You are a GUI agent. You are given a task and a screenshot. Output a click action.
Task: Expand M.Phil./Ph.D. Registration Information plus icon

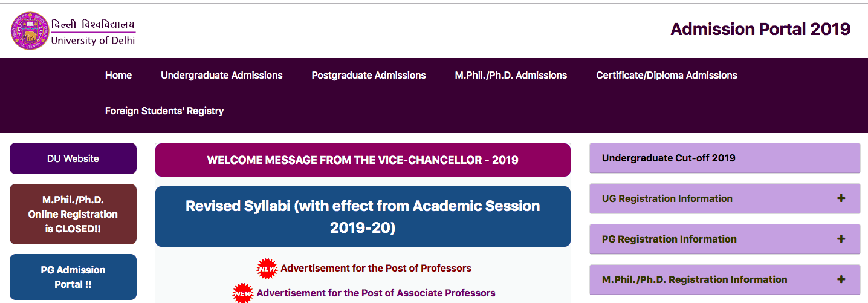click(x=841, y=279)
